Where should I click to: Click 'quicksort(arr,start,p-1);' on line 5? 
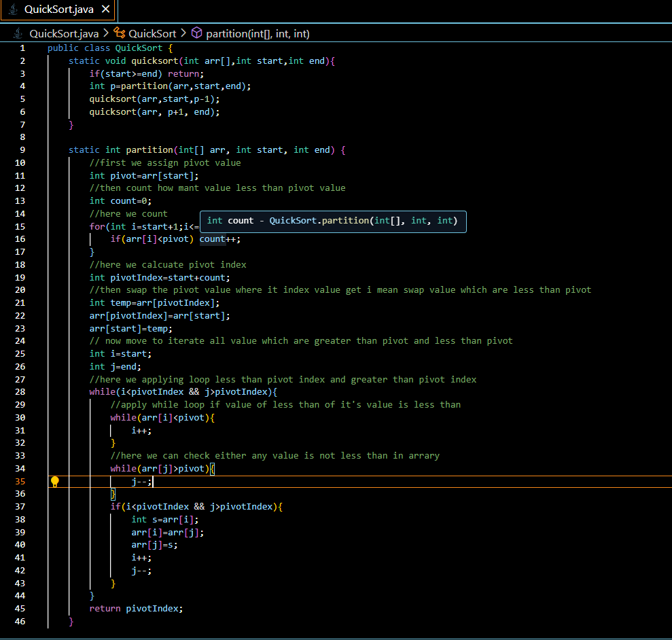[154, 99]
